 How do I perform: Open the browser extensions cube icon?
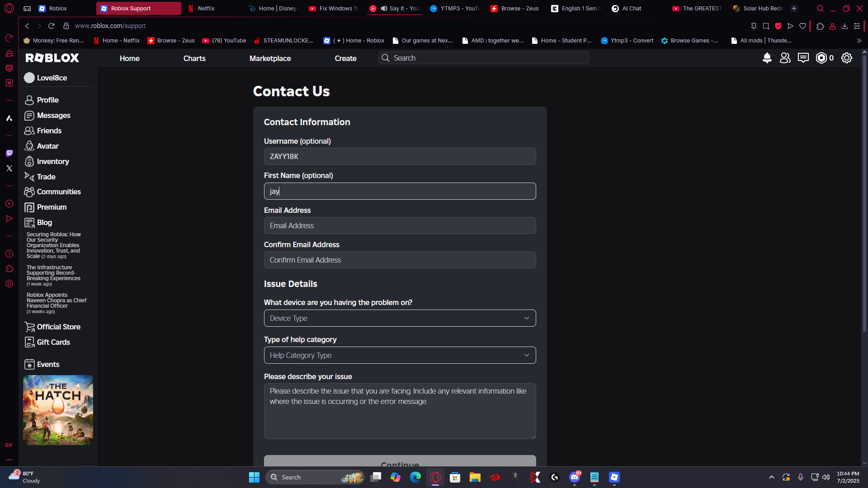coord(820,26)
